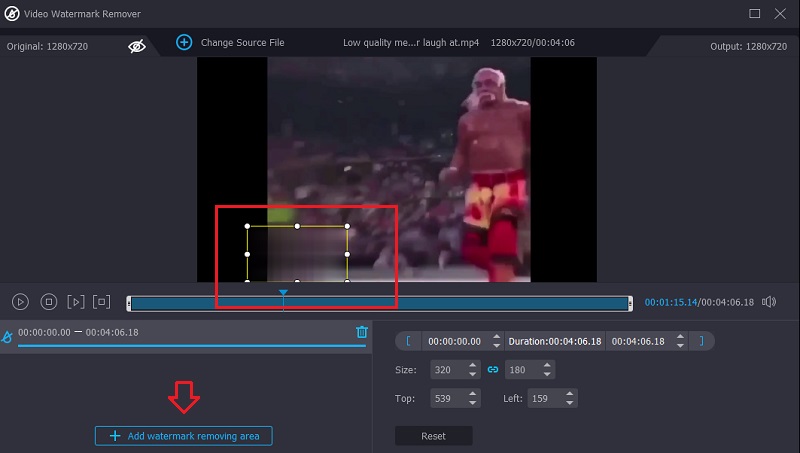The height and width of the screenshot is (453, 800).
Task: Click the Play button
Action: tap(20, 301)
